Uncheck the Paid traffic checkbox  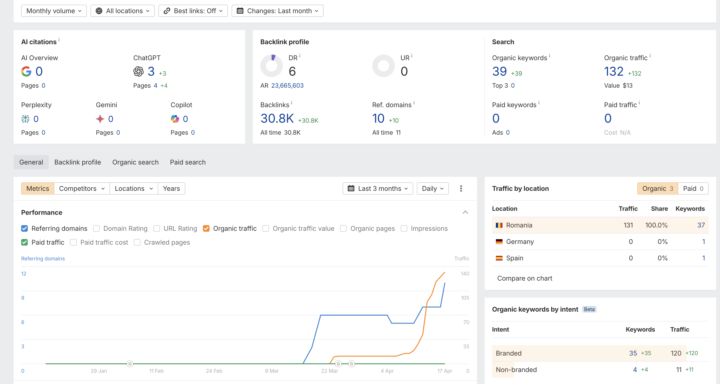click(24, 242)
